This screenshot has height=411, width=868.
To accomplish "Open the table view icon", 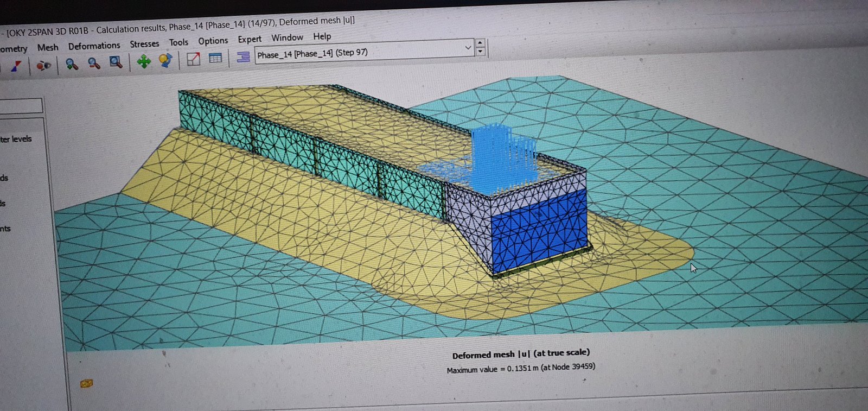I will pos(215,58).
